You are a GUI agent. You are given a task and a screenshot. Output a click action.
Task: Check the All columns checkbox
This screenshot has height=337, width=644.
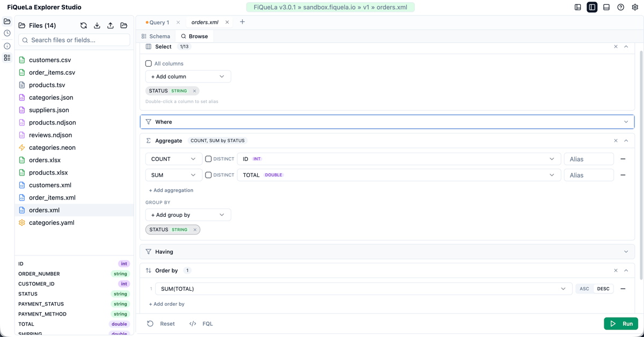149,63
